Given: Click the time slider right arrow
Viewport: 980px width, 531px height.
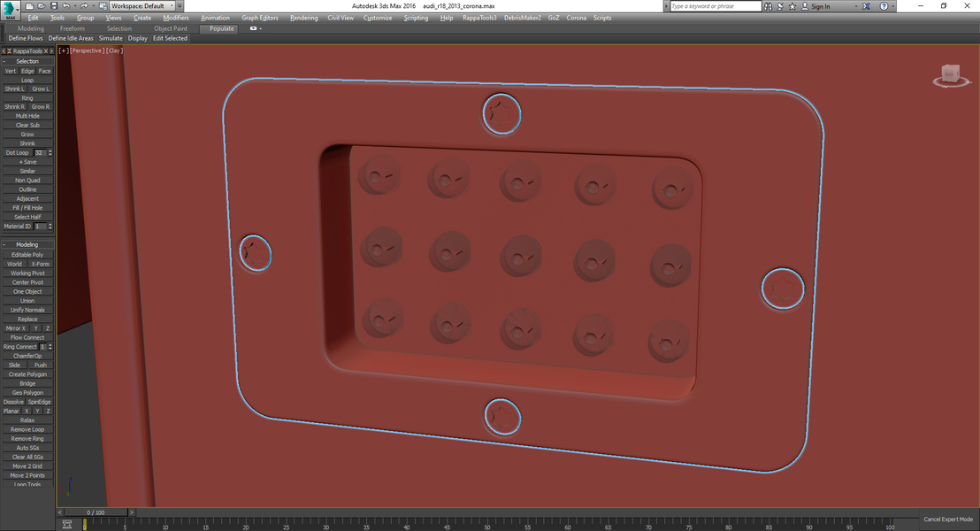Looking at the screenshot, I should (x=131, y=512).
